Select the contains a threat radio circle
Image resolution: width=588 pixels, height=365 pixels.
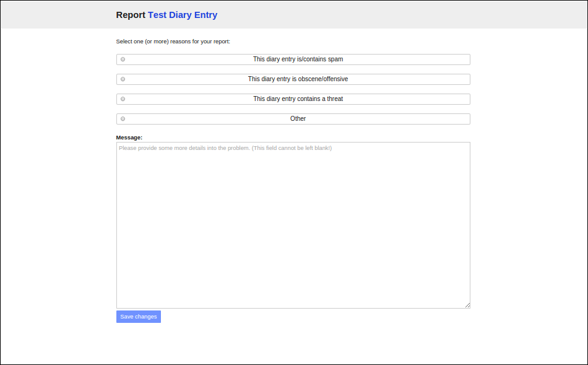(123, 99)
